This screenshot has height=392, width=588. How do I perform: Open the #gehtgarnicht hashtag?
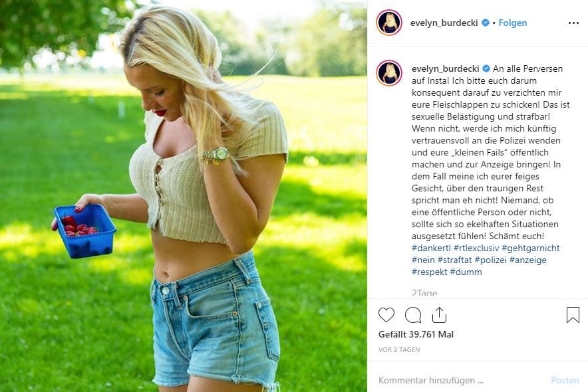coord(531,248)
